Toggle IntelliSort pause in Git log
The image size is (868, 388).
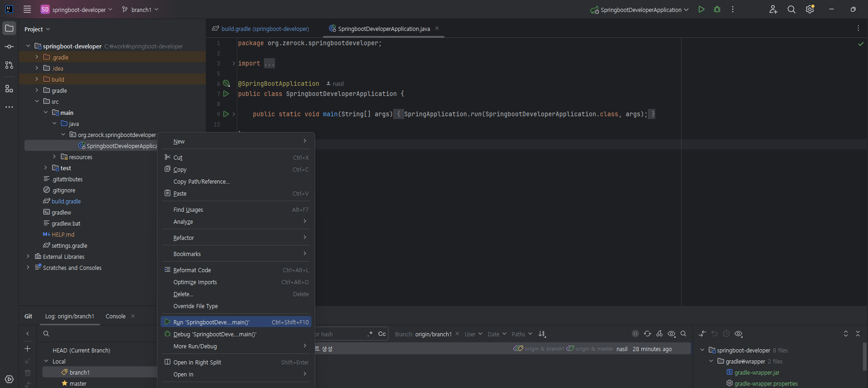pos(635,334)
